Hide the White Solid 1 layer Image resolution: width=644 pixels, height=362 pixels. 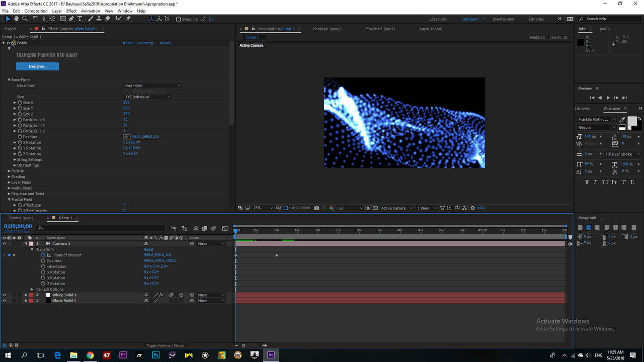[4, 295]
